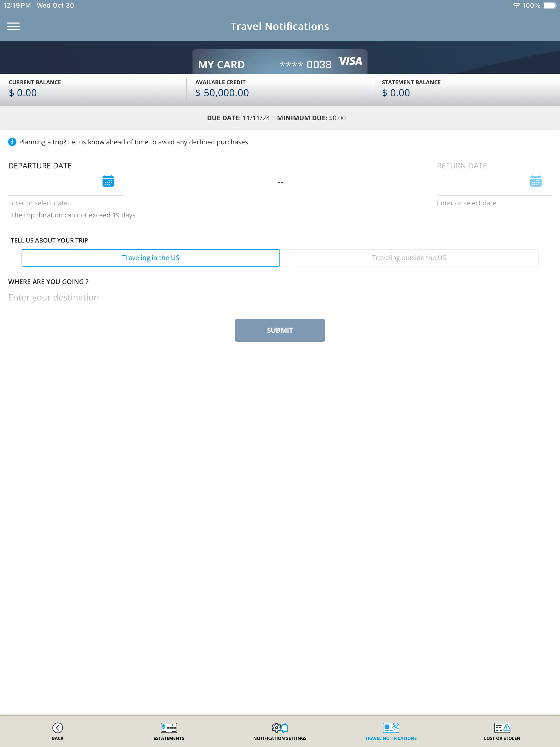Tap the Due Date 11/11/24 text
This screenshot has height=747, width=560.
tap(238, 118)
